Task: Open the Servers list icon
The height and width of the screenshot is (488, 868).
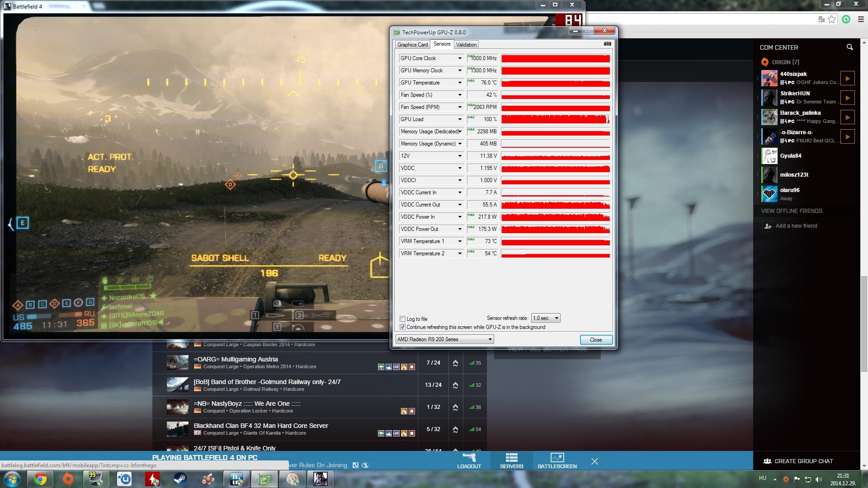Action: point(511,458)
